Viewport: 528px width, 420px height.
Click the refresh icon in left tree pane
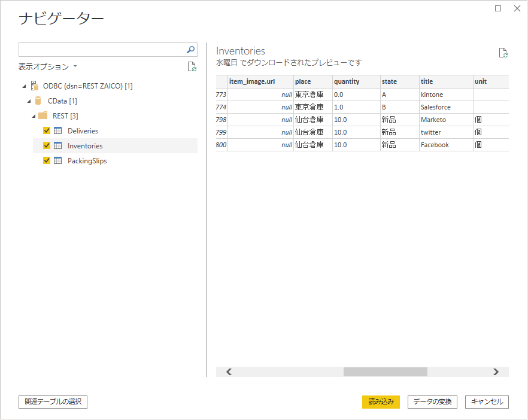[192, 67]
